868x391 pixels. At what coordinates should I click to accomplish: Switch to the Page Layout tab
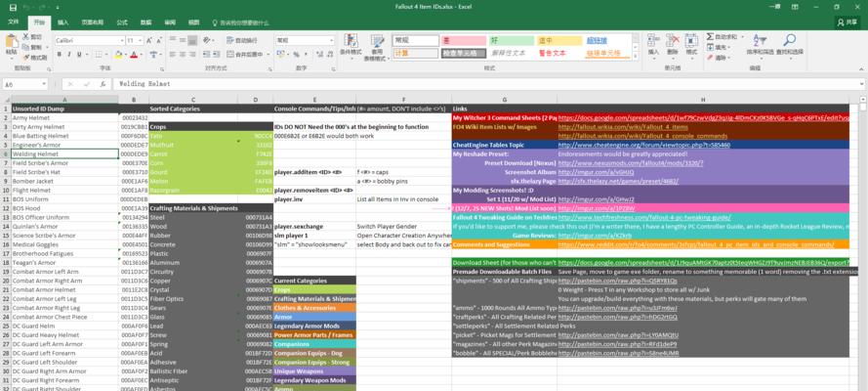(x=92, y=22)
